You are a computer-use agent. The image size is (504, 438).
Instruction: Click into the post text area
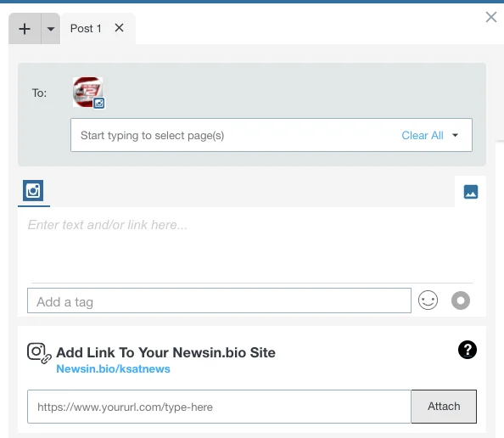(250, 244)
